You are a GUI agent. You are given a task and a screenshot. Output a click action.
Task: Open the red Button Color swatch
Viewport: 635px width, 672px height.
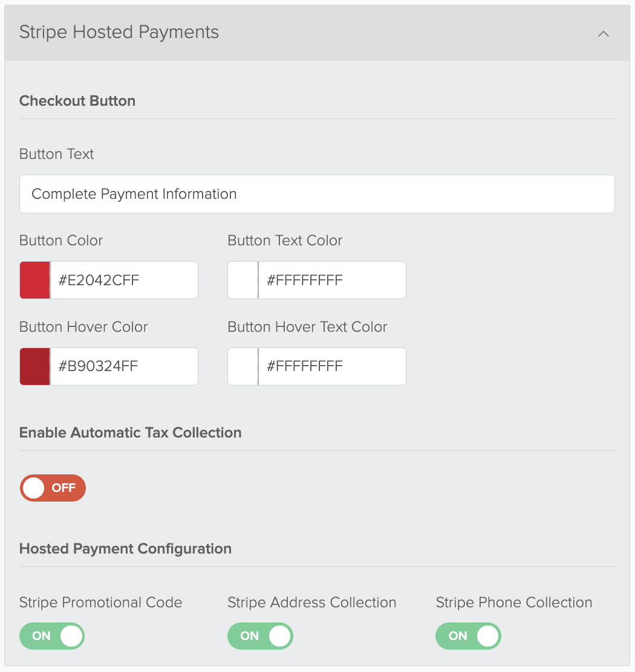(34, 280)
